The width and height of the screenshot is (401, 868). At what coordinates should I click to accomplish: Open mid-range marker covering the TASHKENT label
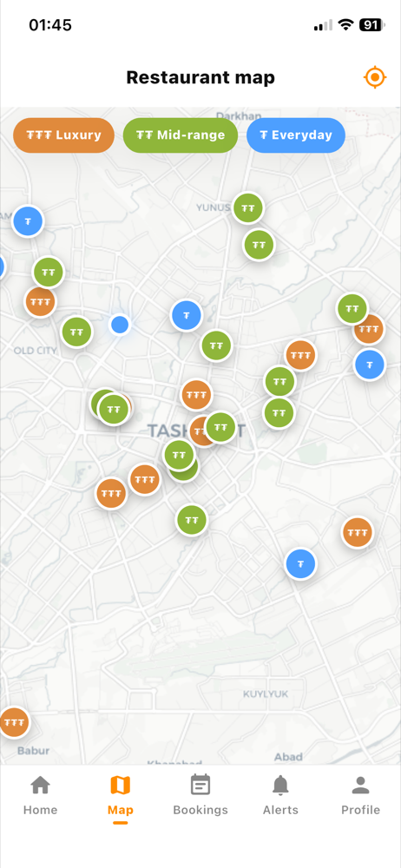pyautogui.click(x=220, y=427)
